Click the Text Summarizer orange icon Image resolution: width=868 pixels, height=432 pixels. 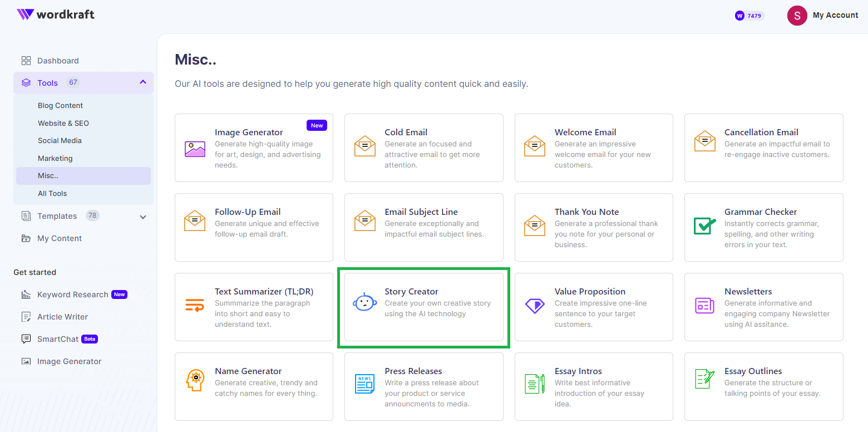click(x=195, y=306)
